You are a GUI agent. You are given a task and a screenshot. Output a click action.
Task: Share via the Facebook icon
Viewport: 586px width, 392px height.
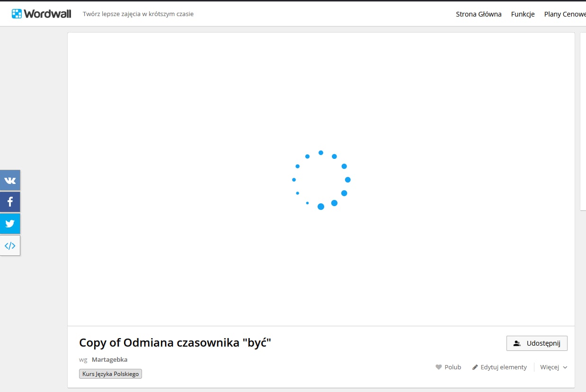coord(10,202)
